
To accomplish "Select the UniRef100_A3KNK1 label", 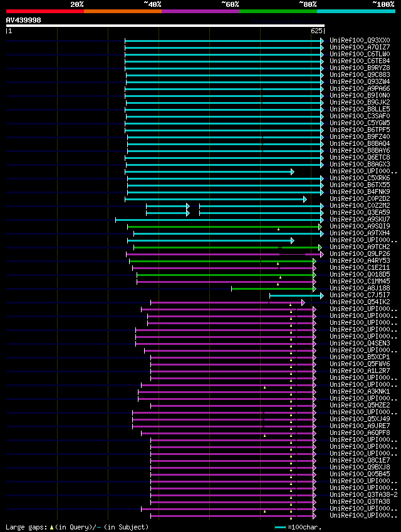I will pos(360,392).
